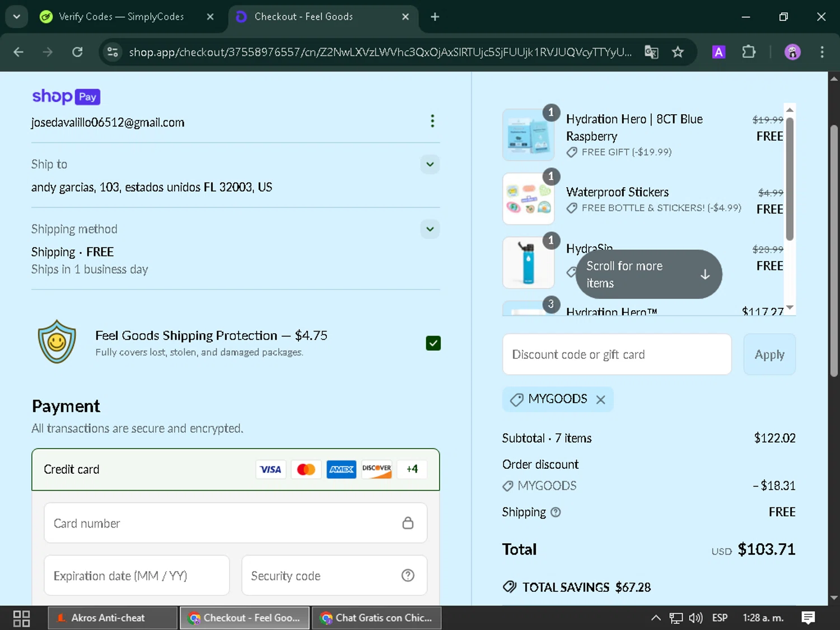The height and width of the screenshot is (630, 840).
Task: Click Hydration Hero Blue Raspberry thumbnail
Action: (528, 135)
